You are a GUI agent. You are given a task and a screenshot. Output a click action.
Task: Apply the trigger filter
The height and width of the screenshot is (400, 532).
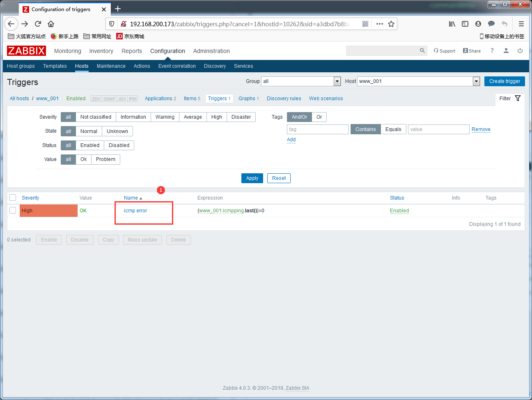252,178
